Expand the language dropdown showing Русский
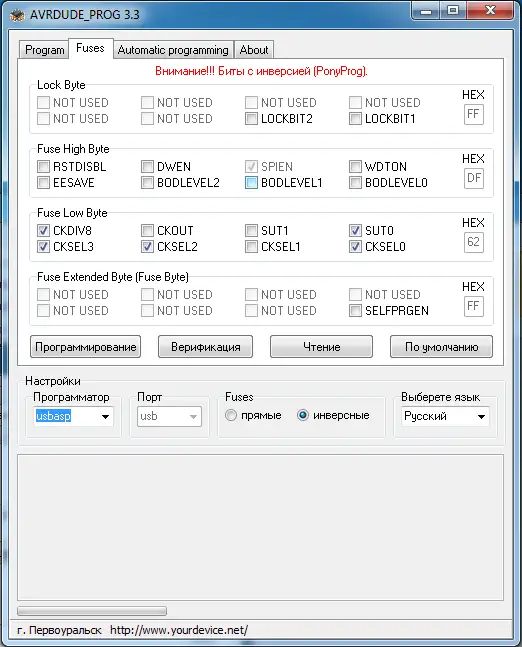The width and height of the screenshot is (522, 647). 445,416
